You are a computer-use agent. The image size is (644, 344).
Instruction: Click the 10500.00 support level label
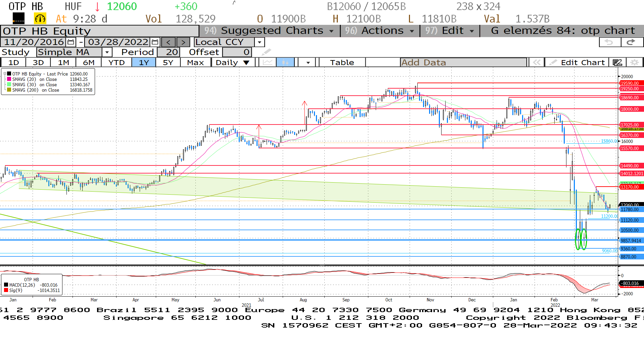coord(631,230)
